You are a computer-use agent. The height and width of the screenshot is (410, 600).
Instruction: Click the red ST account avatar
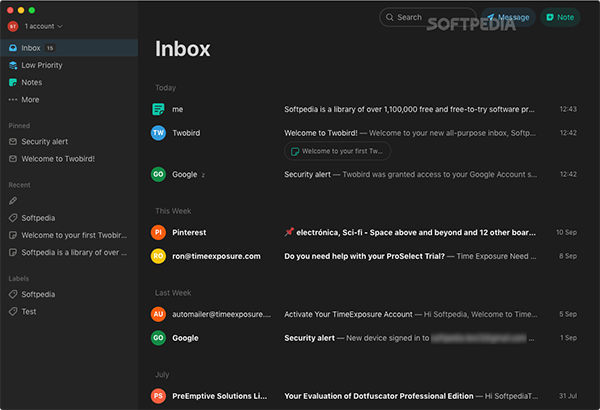pyautogui.click(x=13, y=26)
